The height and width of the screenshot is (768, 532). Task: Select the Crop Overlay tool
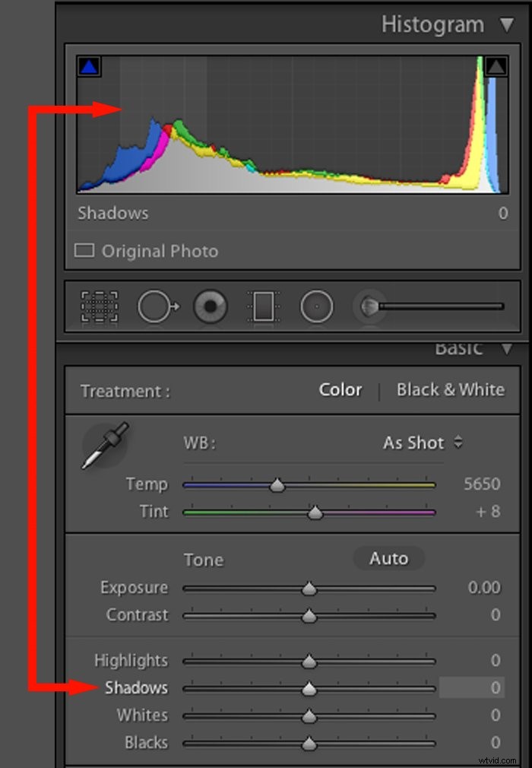(100, 306)
